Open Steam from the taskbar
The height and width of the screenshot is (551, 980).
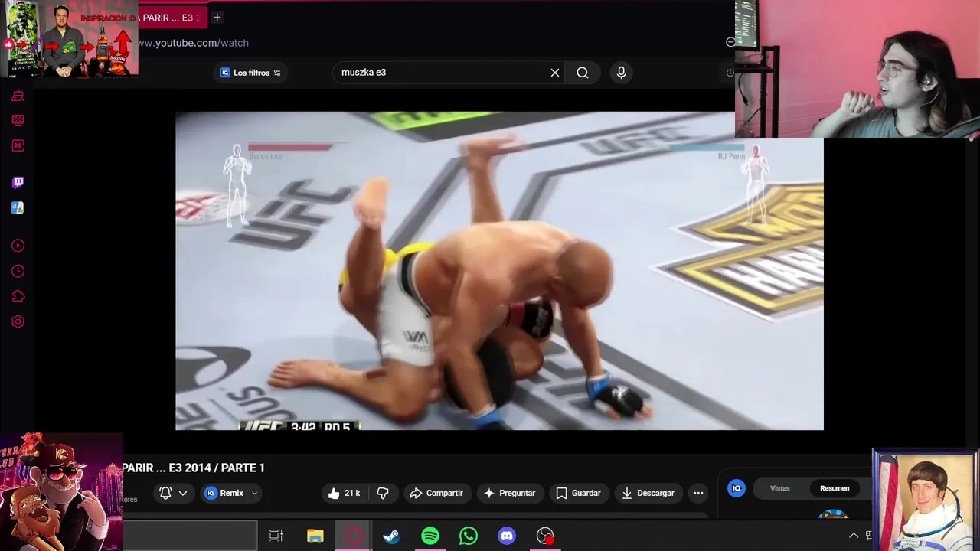(391, 536)
